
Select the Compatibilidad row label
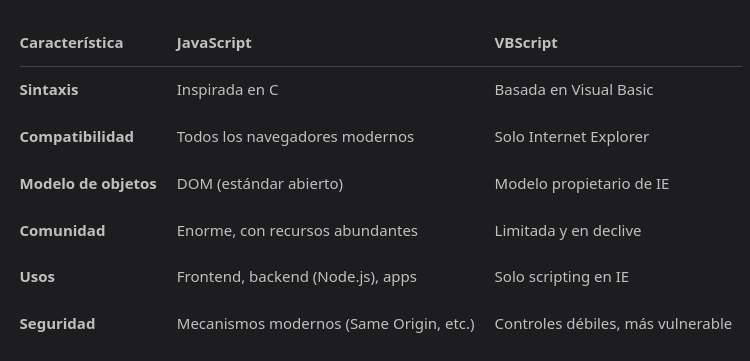point(77,137)
